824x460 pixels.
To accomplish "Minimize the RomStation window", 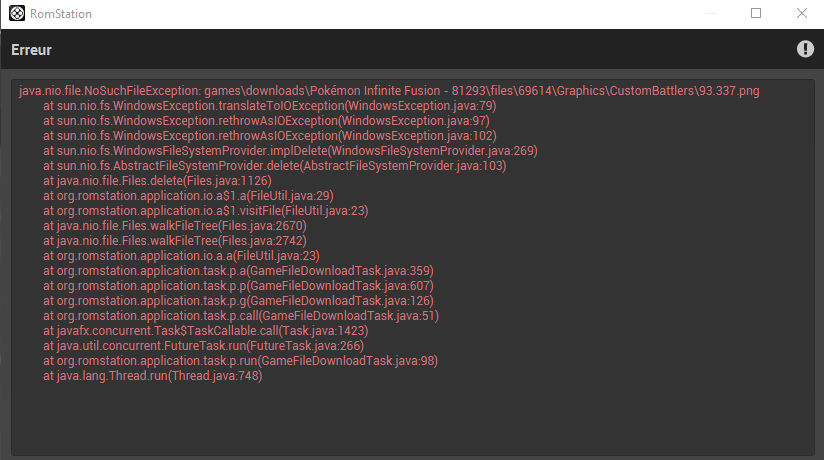I will point(710,14).
